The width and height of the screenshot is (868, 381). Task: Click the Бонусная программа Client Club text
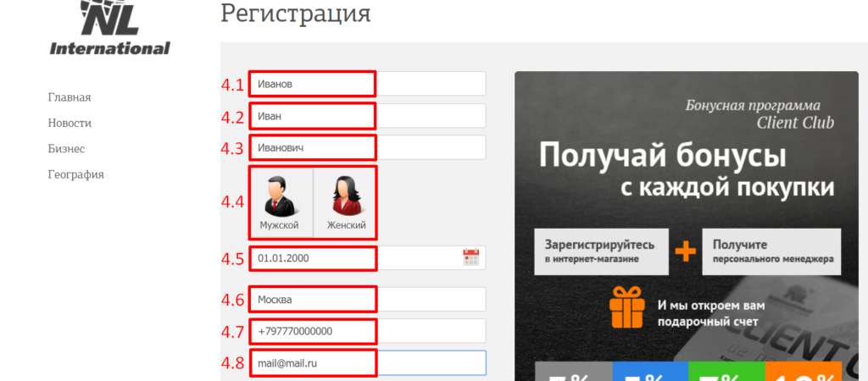[759, 114]
